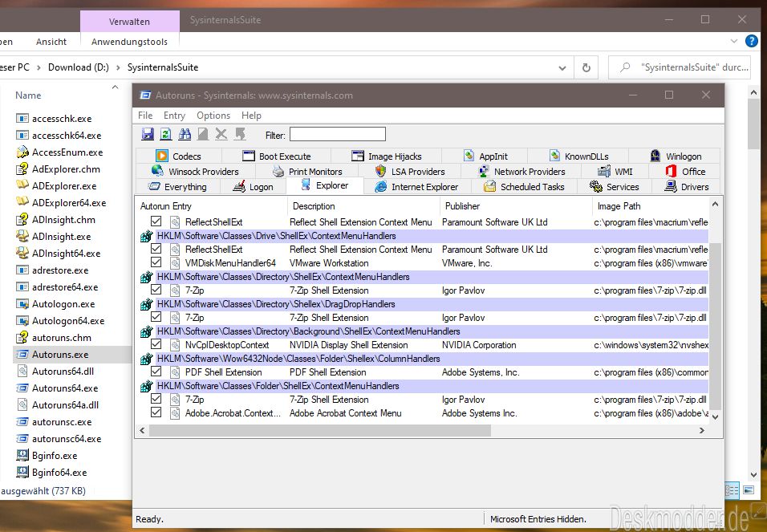The image size is (767, 532).
Task: Uncheck the NvCplDesktopContext entry checkbox
Action: 156,344
